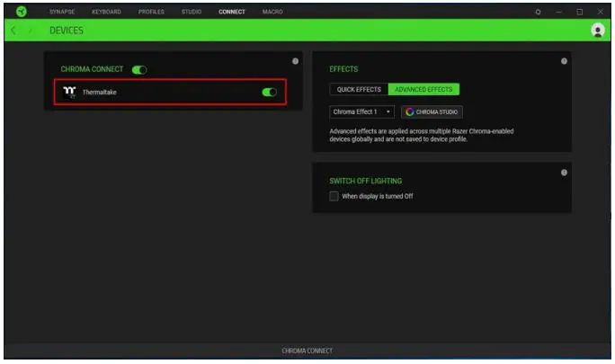Open help in Effects panel
615x364 pixels.
click(564, 61)
